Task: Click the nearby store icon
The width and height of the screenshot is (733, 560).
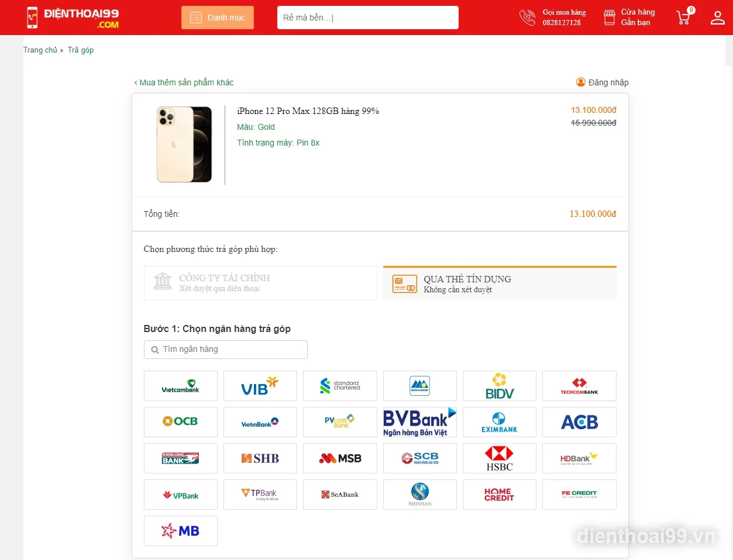Action: [x=610, y=18]
